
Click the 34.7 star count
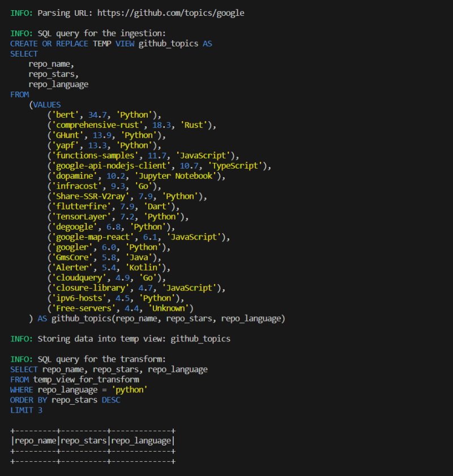(97, 115)
